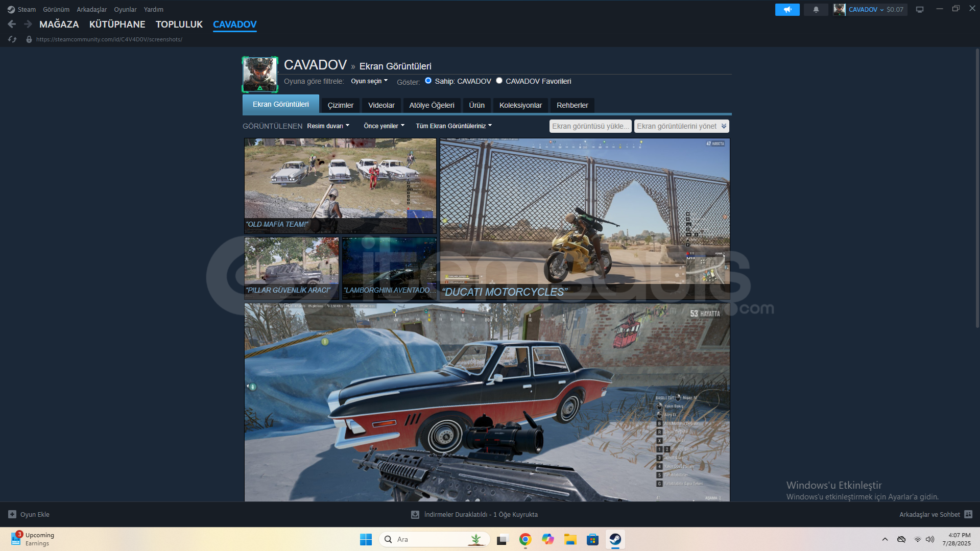Click the small account avatar in header
Viewport: 980px width, 551px height.
pyautogui.click(x=839, y=9)
